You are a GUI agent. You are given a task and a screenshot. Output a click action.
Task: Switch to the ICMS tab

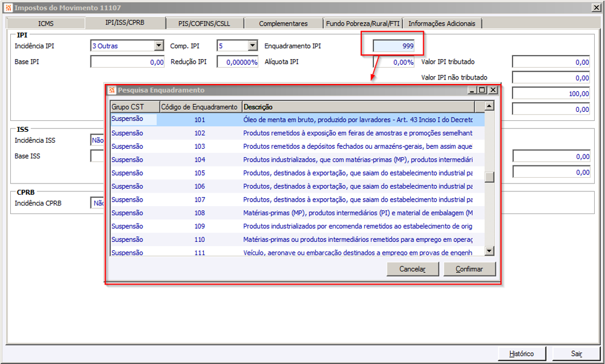(45, 23)
